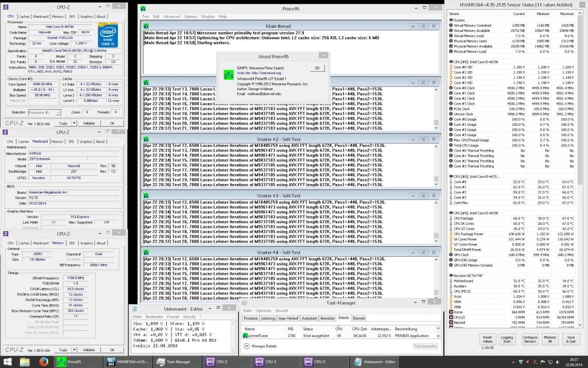The width and height of the screenshot is (588, 368).
Task: Click the green GIMPS icon in About Prime95
Action: (x=229, y=75)
